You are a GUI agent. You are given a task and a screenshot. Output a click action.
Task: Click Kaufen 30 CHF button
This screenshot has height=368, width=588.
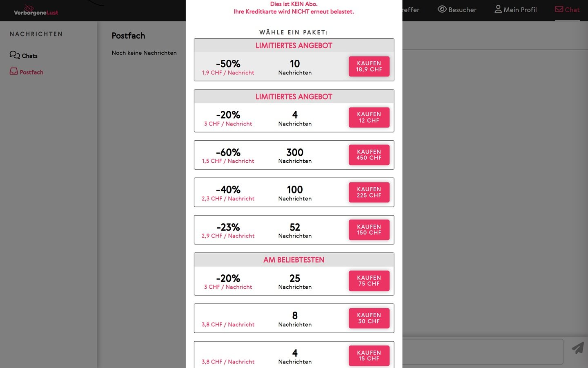(x=369, y=318)
